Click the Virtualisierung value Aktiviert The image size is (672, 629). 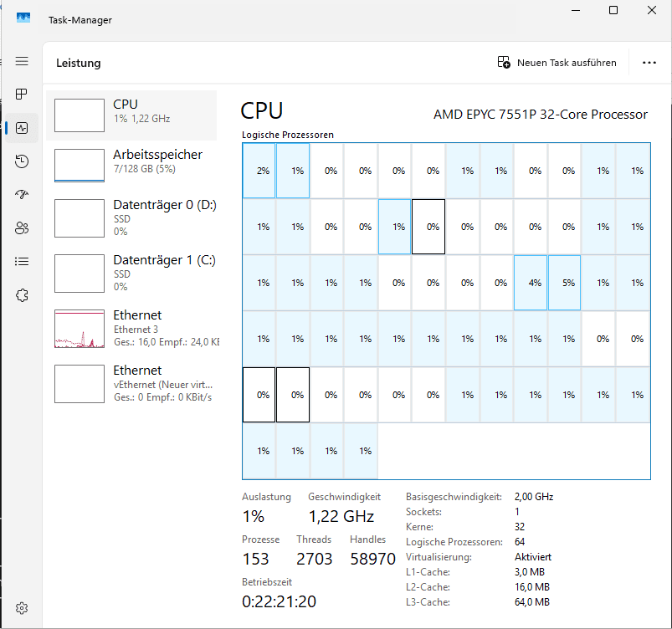533,557
